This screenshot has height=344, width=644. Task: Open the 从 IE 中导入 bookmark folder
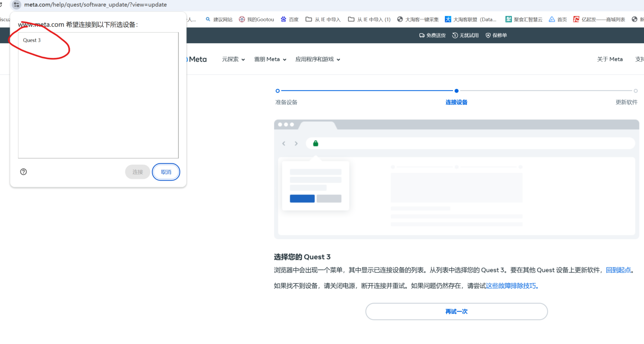(323, 19)
